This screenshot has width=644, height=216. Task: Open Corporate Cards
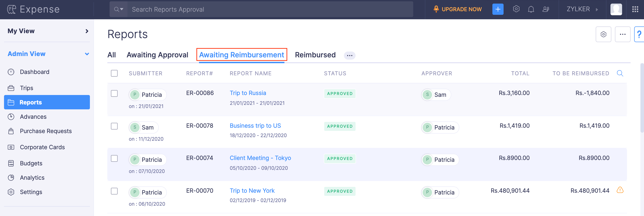point(42,147)
